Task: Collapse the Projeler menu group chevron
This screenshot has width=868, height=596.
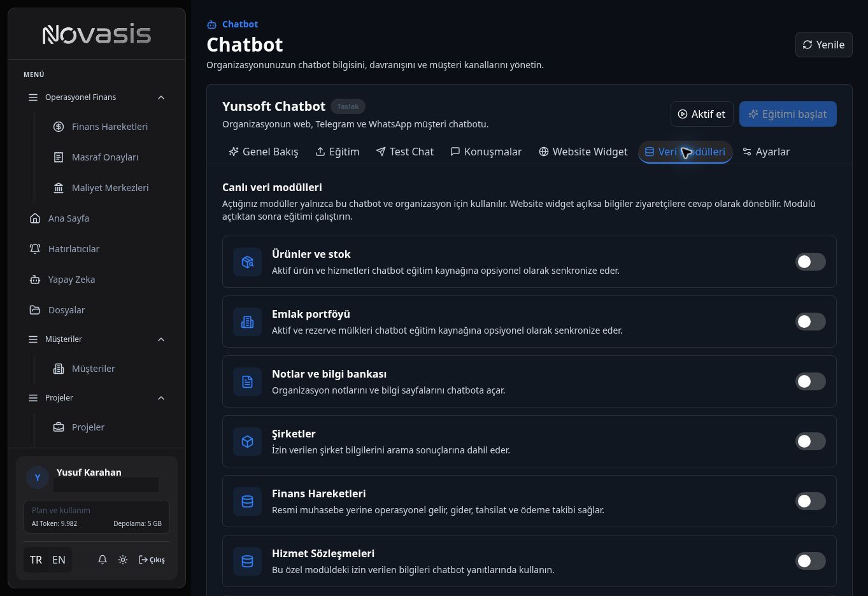Action: point(161,398)
